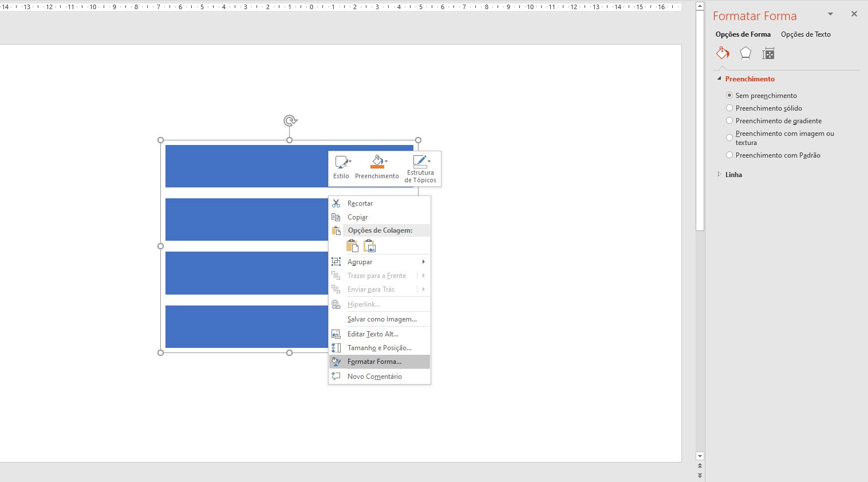Screen dimensions: 868x482
Task: Click the Tamanho e Posição icon
Action: tap(336, 348)
